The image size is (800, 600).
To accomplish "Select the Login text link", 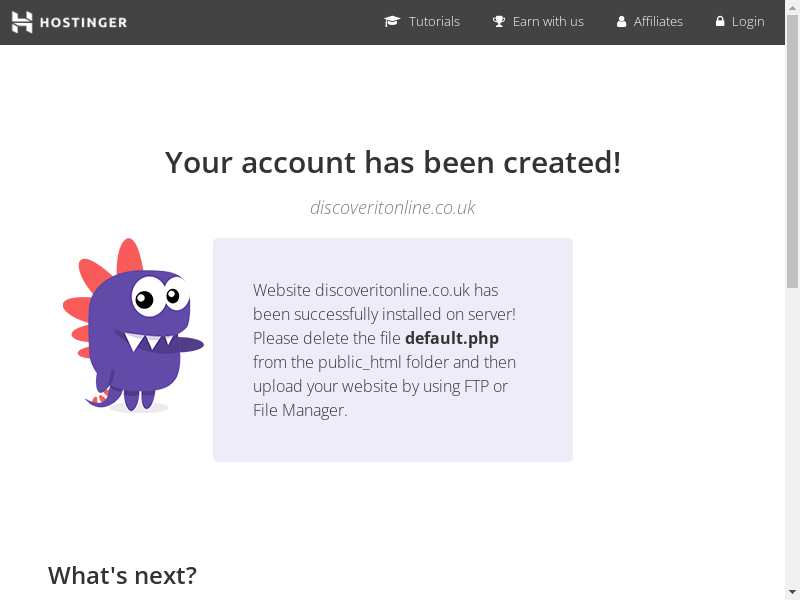I will tap(748, 21).
